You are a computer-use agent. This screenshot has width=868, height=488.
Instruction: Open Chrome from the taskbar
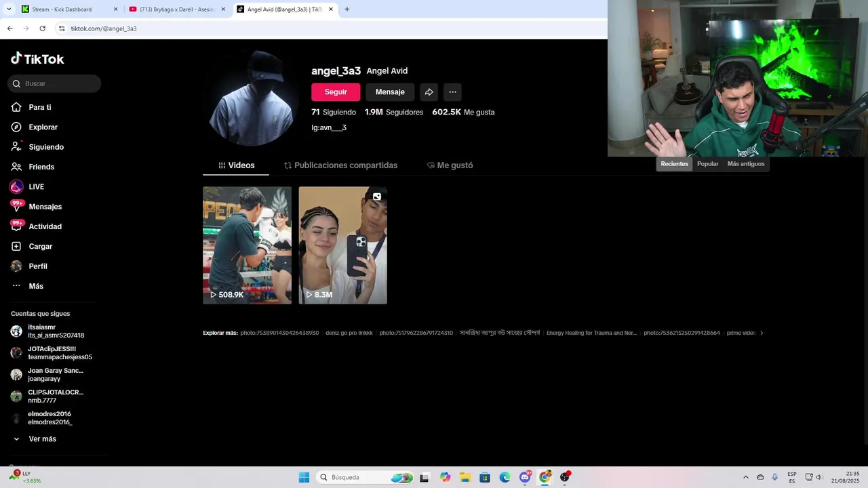coord(545,477)
